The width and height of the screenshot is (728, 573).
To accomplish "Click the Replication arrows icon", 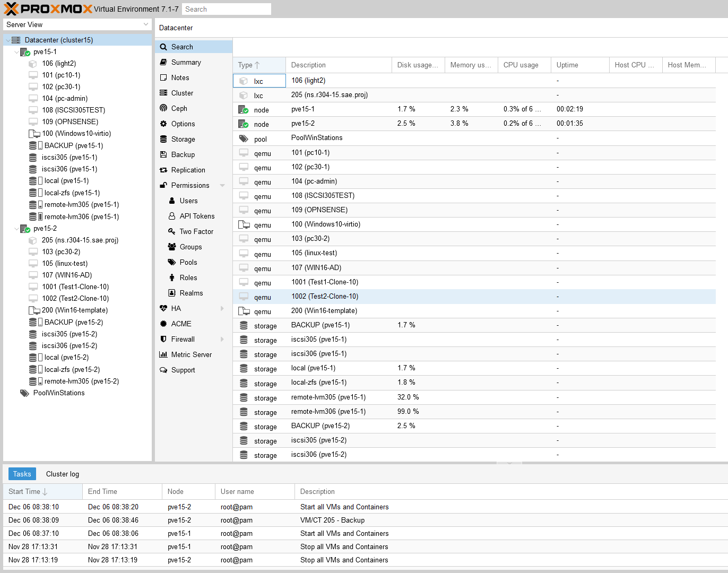I will [163, 170].
